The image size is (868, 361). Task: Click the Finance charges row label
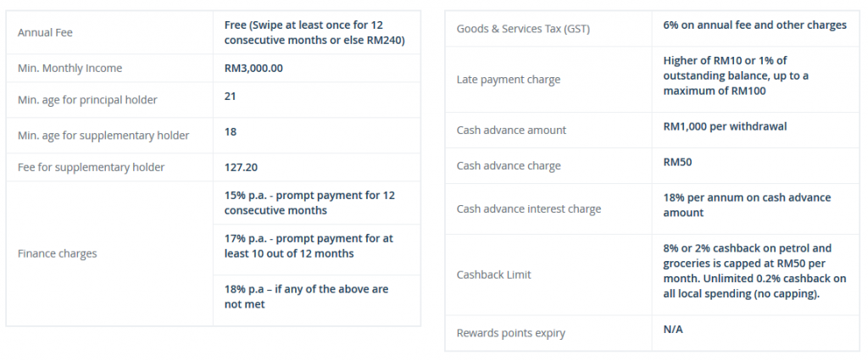(x=57, y=253)
